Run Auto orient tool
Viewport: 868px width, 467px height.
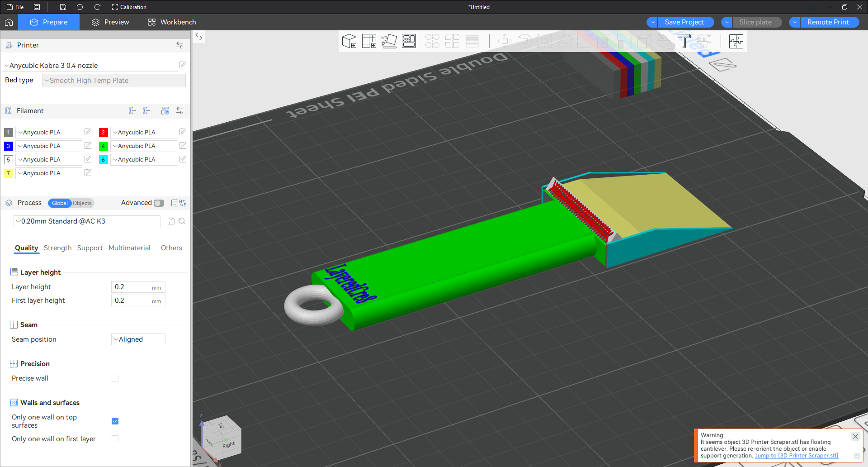pyautogui.click(x=389, y=41)
